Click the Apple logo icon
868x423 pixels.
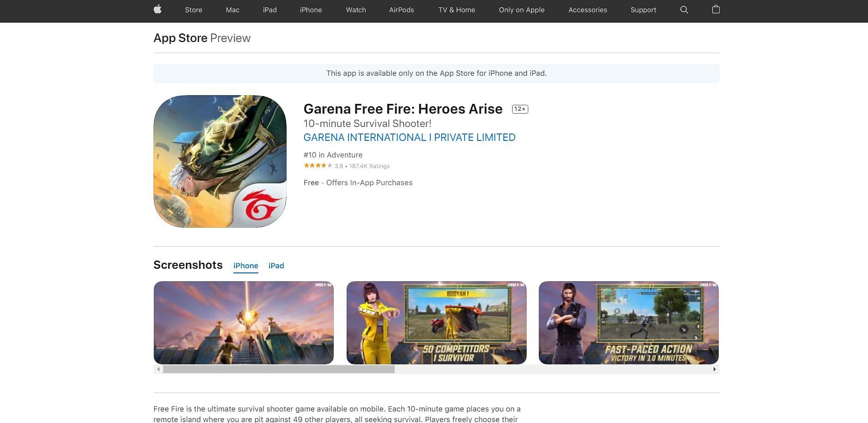[158, 10]
